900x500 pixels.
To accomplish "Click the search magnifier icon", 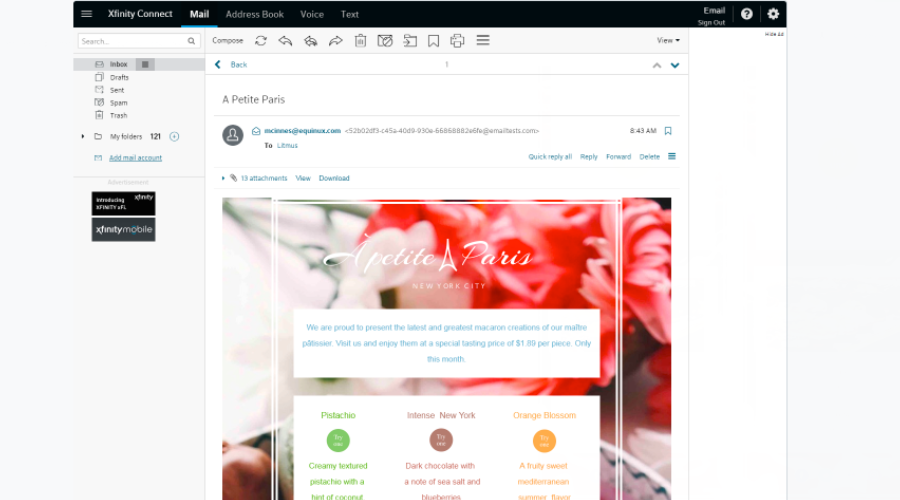I will point(191,41).
